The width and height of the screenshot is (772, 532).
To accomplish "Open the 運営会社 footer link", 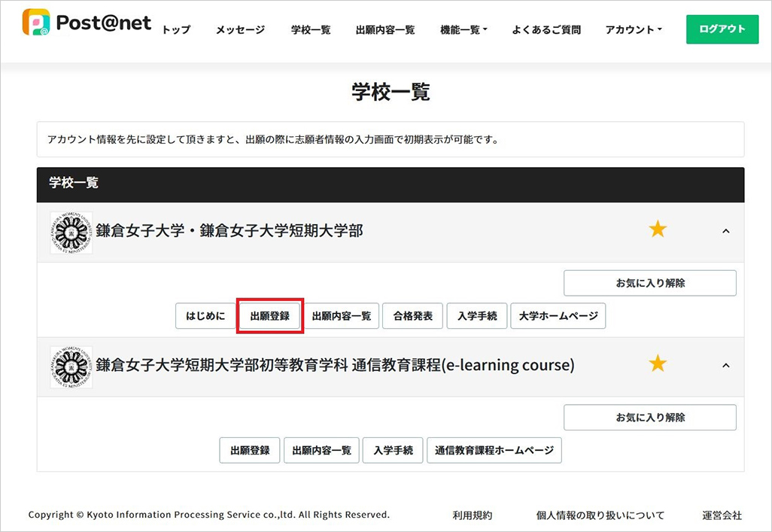I will coord(722,515).
